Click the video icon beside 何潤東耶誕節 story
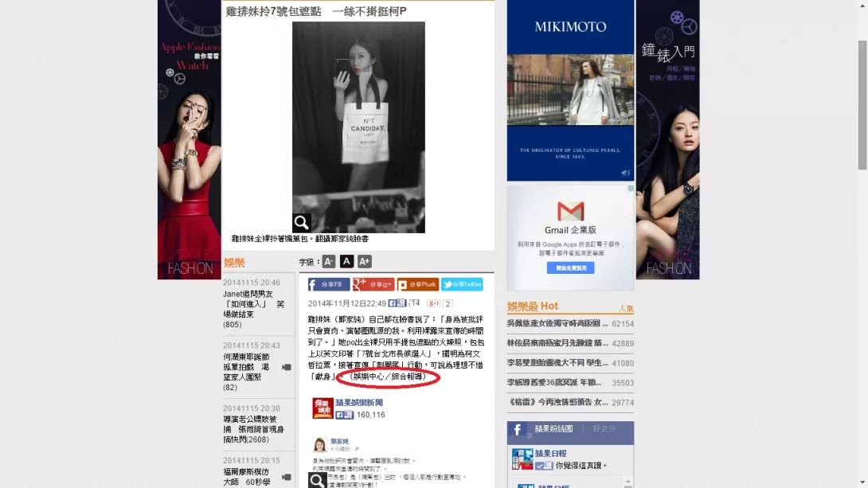Image resolution: width=868 pixels, height=488 pixels. (x=286, y=367)
